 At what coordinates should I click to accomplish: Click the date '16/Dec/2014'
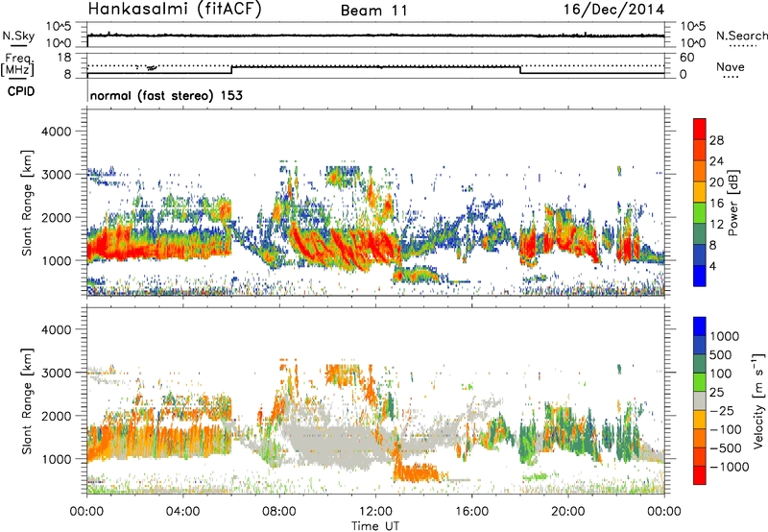click(613, 10)
